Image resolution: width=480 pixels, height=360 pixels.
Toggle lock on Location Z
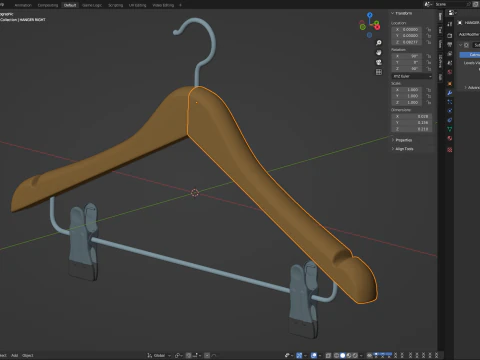click(x=429, y=42)
